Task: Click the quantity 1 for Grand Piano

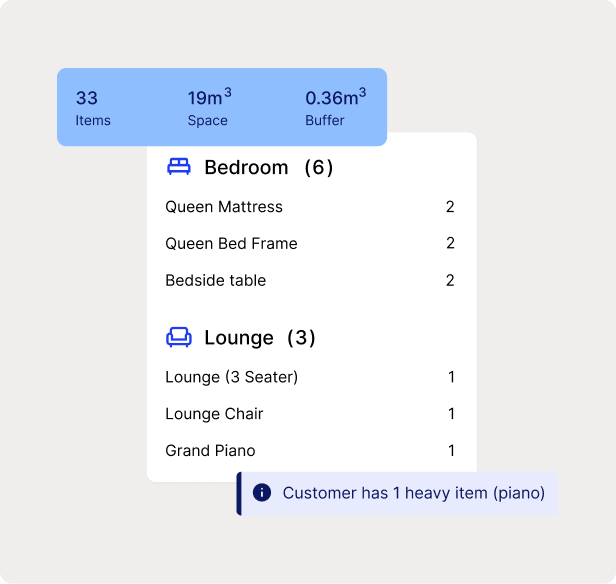Action: point(451,451)
